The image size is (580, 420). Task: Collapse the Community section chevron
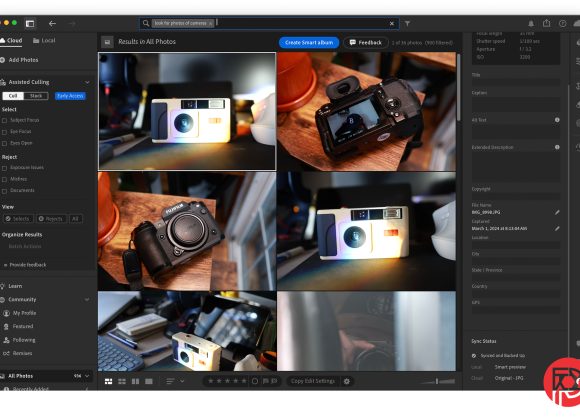tap(87, 299)
